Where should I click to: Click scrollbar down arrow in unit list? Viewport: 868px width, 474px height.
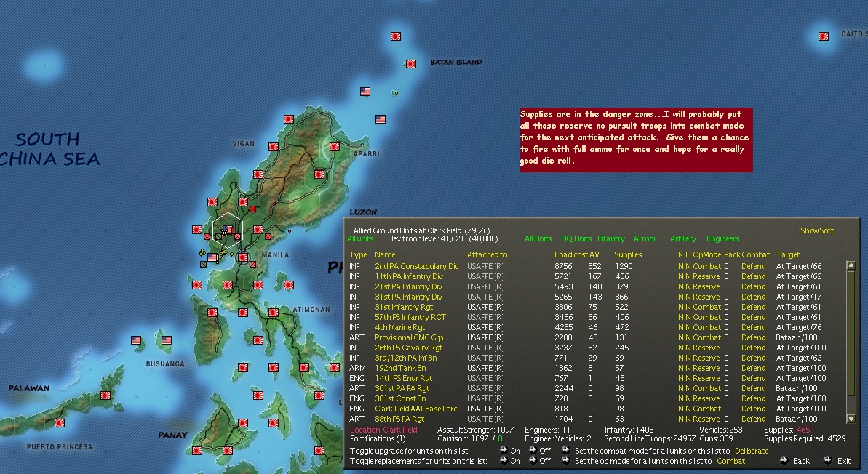[851, 419]
